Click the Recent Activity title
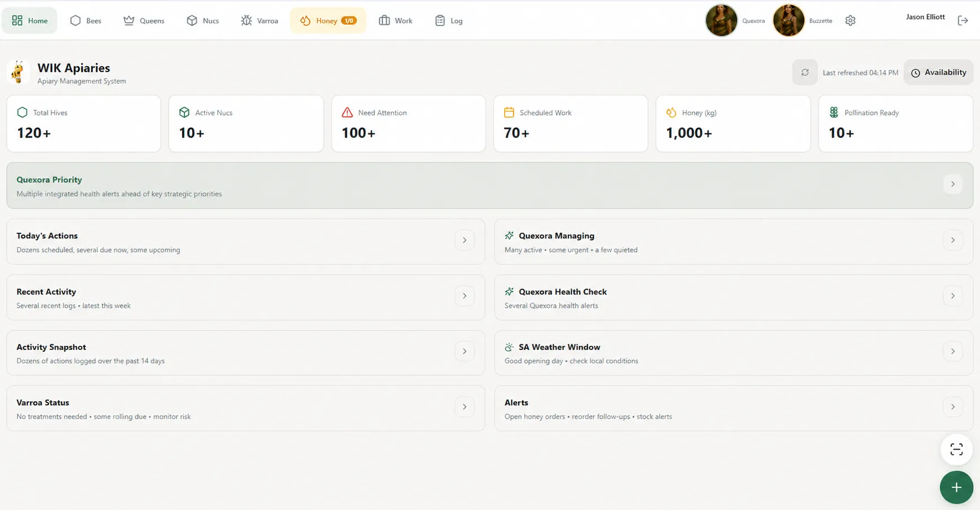Screen dimensions: 980x510 click(x=46, y=291)
